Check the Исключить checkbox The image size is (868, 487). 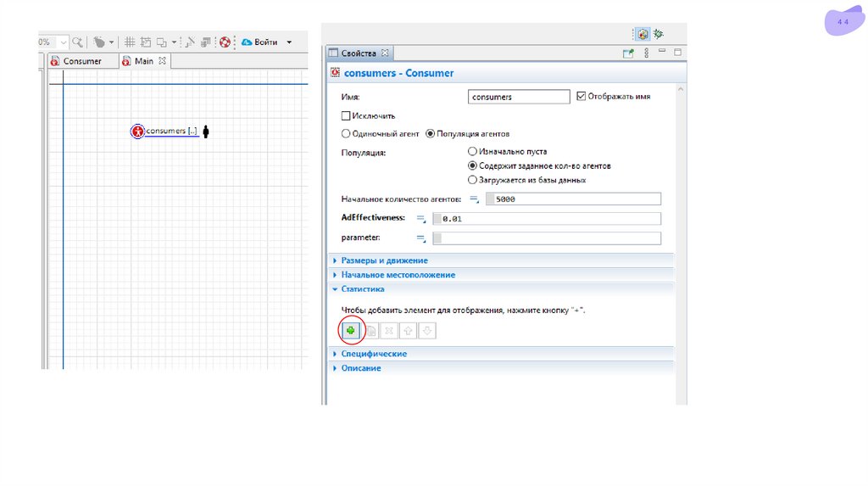click(346, 115)
